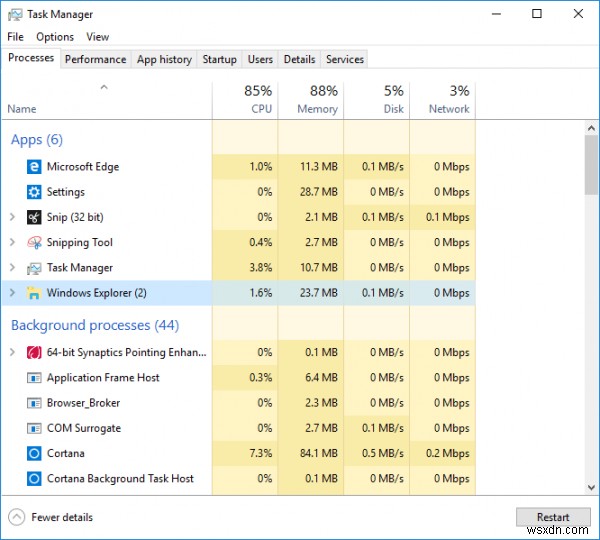Collapse view using the Fewer details arrow icon
The width and height of the screenshot is (600, 540).
pyautogui.click(x=16, y=517)
